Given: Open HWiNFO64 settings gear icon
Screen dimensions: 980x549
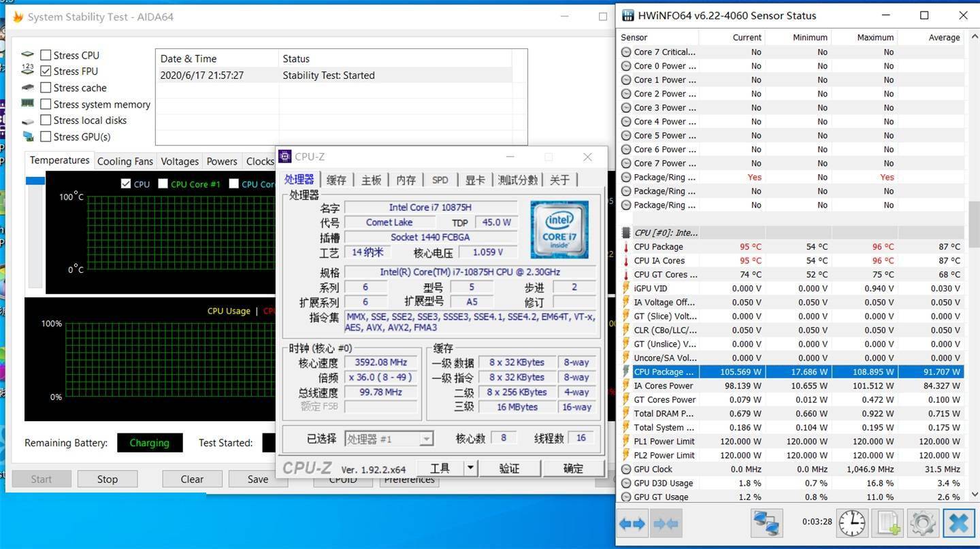Looking at the screenshot, I should point(923,523).
